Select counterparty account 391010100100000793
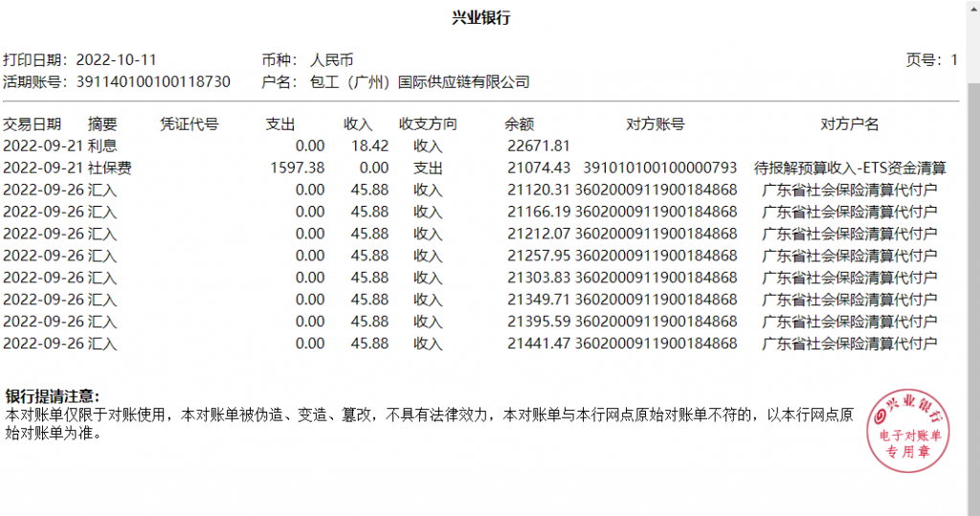 point(660,168)
